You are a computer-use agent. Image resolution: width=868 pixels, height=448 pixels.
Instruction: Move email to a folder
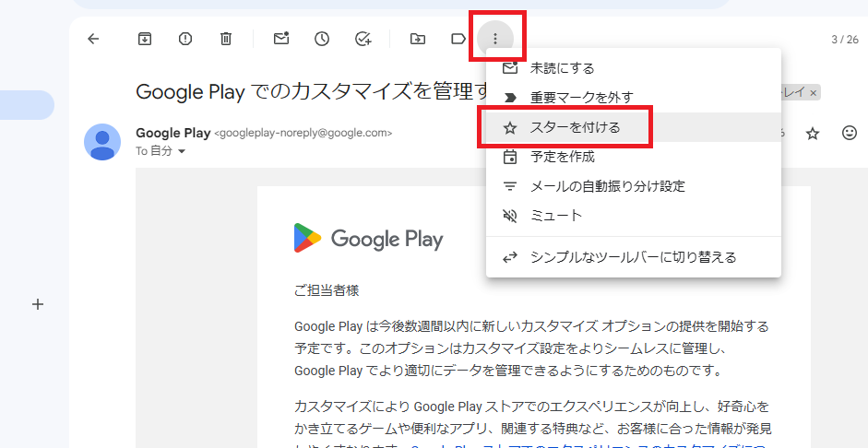tap(417, 39)
